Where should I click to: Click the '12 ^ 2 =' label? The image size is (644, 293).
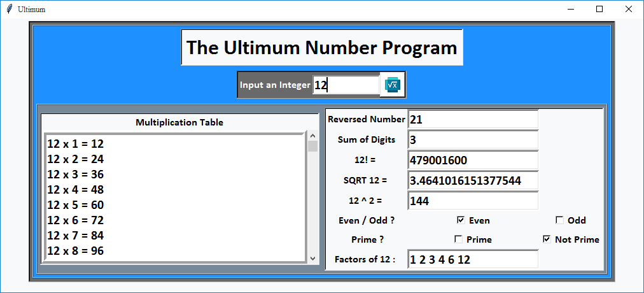(365, 201)
